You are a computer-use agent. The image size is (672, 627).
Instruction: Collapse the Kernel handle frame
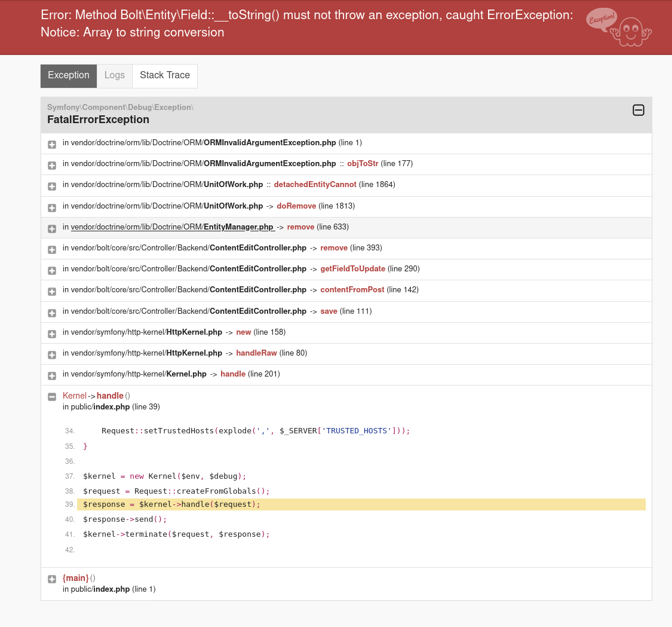51,396
